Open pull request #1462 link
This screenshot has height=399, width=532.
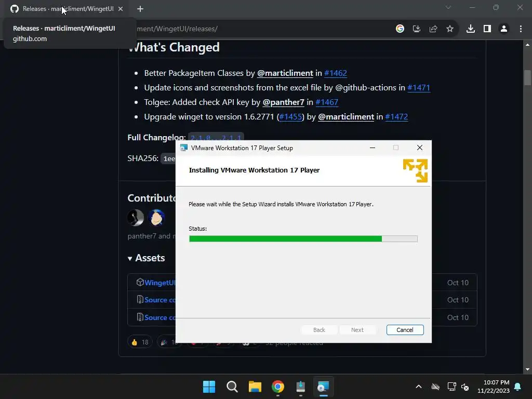pos(336,73)
